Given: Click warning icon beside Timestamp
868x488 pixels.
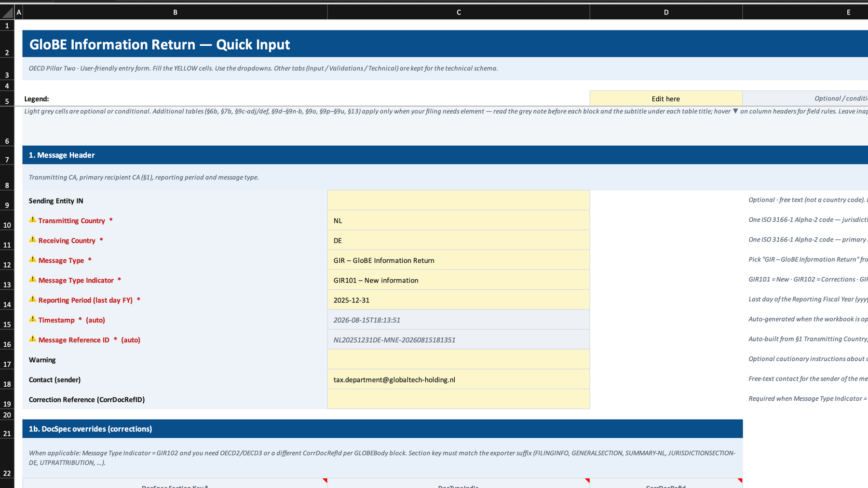Looking at the screenshot, I should click(x=33, y=319).
